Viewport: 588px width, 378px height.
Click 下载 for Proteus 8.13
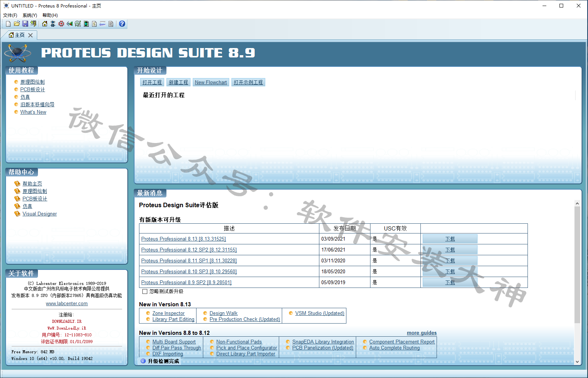450,239
